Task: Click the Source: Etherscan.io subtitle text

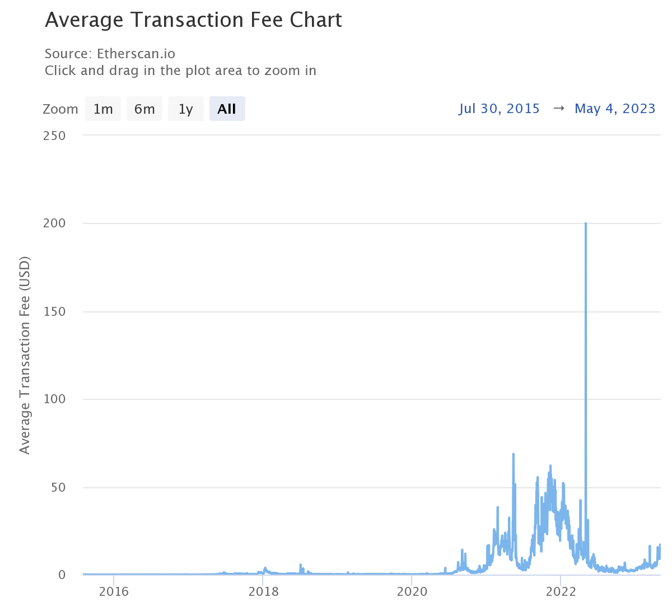Action: 110,54
